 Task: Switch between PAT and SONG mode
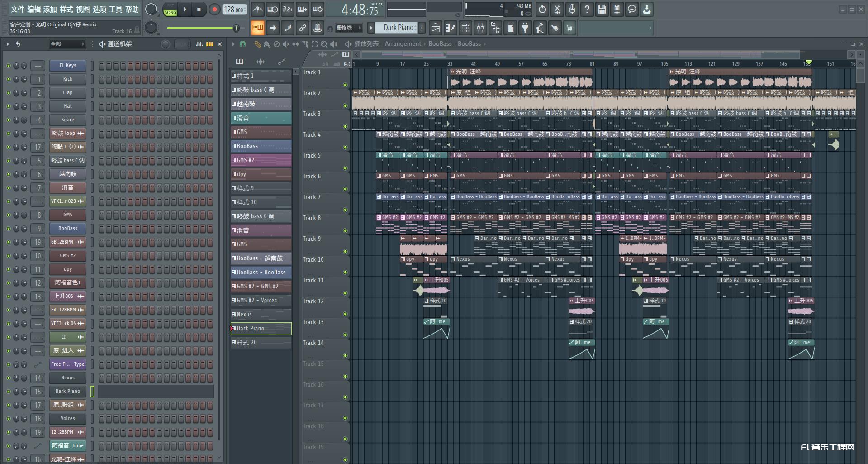pyautogui.click(x=170, y=10)
